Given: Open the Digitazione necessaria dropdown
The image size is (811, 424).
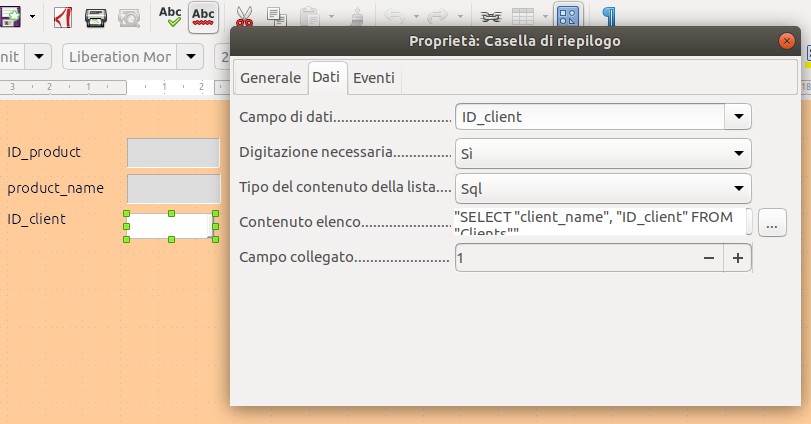Looking at the screenshot, I should (x=738, y=153).
